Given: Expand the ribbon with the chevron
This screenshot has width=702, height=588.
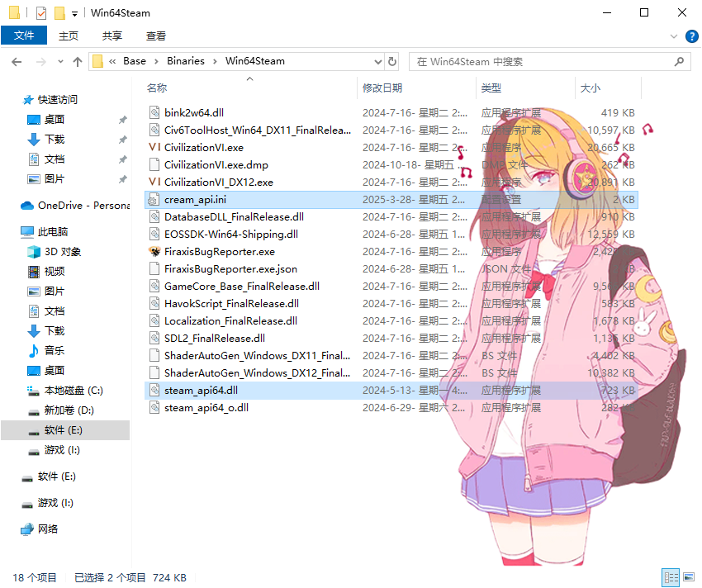Looking at the screenshot, I should coord(673,36).
